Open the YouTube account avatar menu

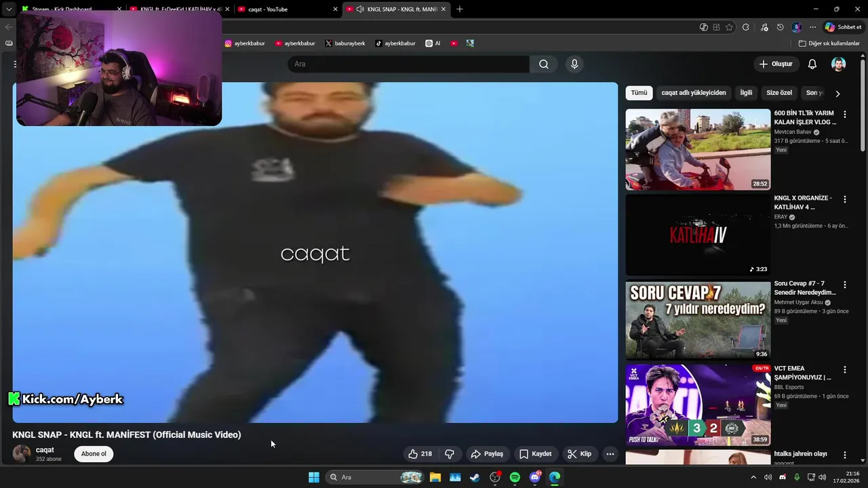(839, 64)
